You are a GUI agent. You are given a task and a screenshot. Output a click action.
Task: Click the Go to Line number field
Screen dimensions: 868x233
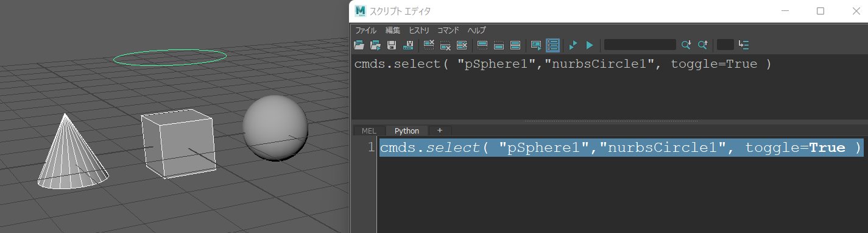click(x=725, y=45)
